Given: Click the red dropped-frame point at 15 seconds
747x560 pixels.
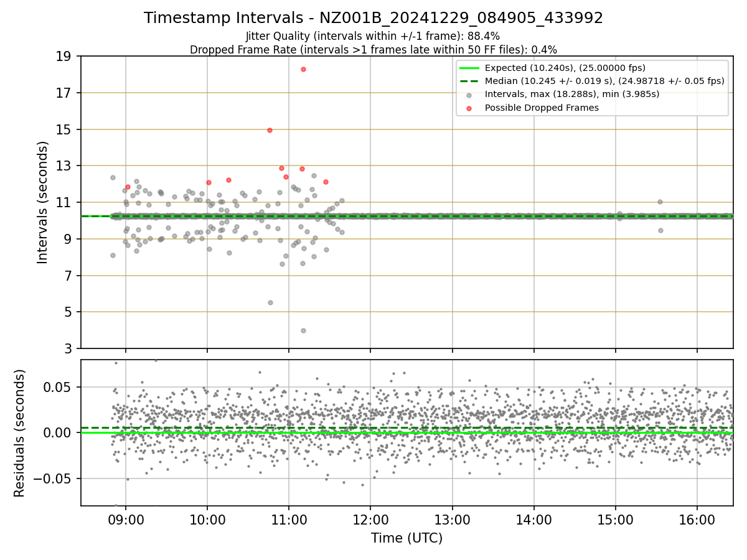Looking at the screenshot, I should click(270, 130).
